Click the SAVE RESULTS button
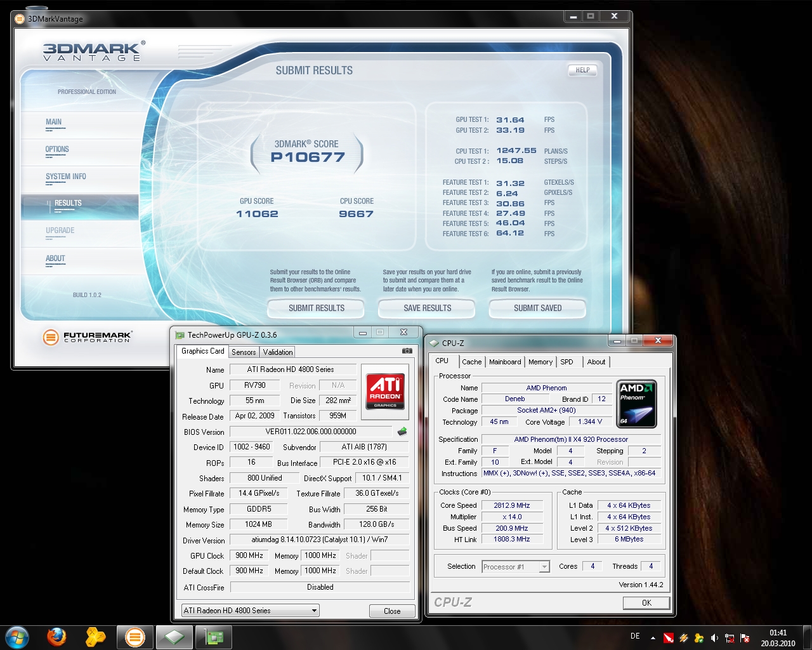 click(427, 308)
